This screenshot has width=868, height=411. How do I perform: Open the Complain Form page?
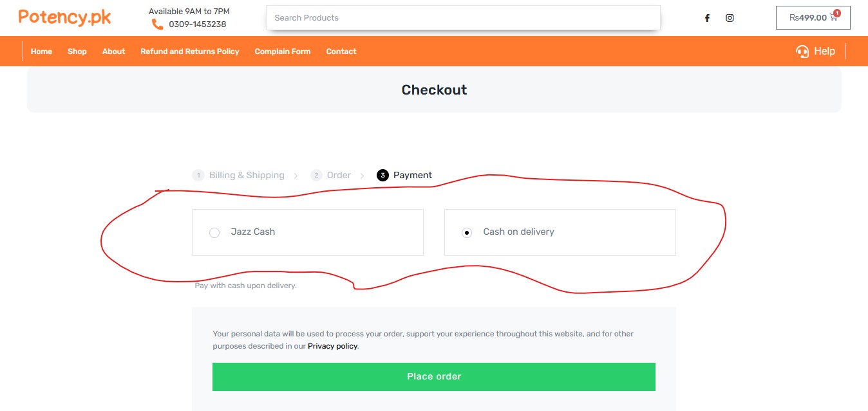[283, 51]
